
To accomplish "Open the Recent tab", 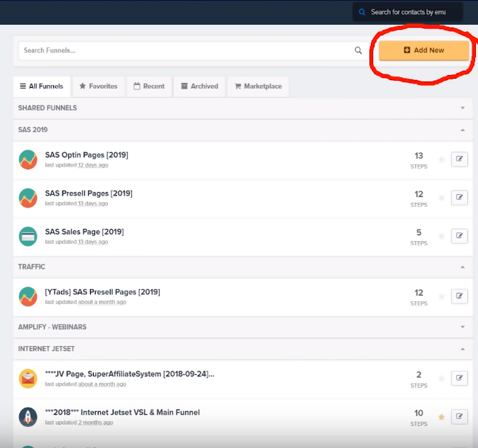I will [x=149, y=86].
